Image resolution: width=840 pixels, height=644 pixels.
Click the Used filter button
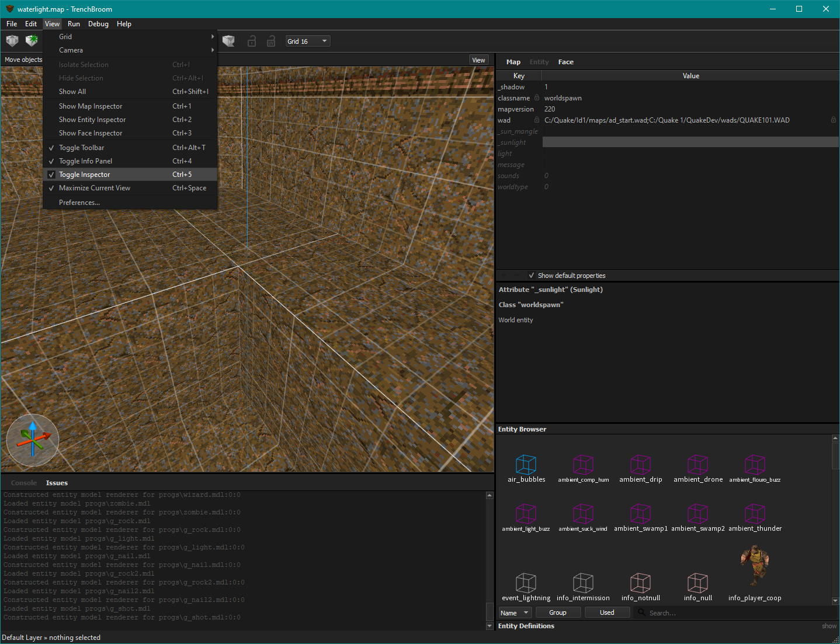pyautogui.click(x=607, y=612)
